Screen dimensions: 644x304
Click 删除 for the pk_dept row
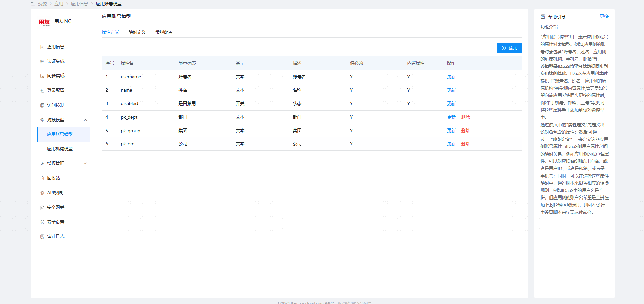(465, 117)
